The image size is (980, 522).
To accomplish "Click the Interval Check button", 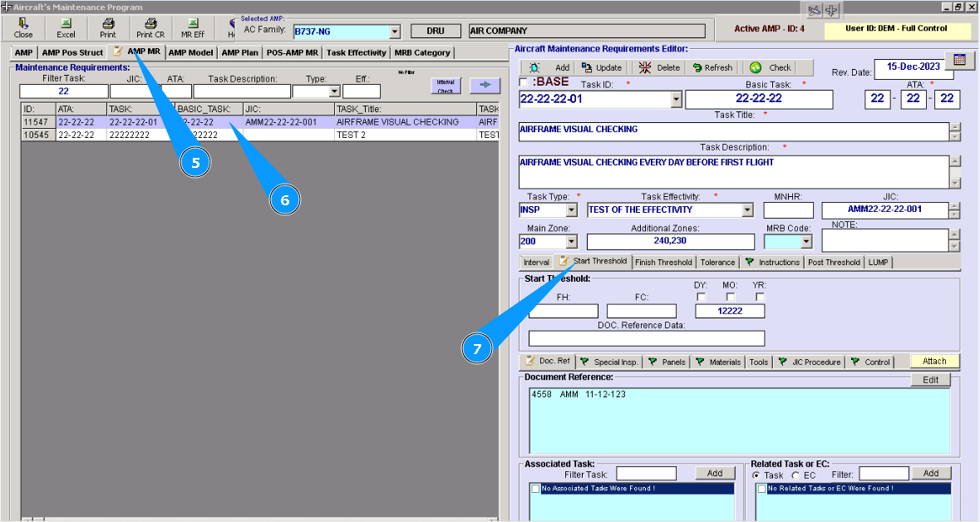I will point(446,86).
